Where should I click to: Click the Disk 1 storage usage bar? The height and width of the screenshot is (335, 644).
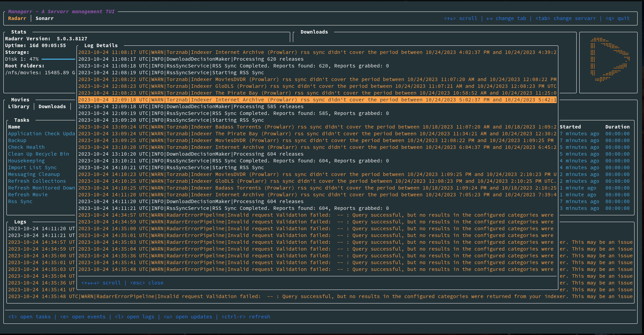click(x=58, y=59)
